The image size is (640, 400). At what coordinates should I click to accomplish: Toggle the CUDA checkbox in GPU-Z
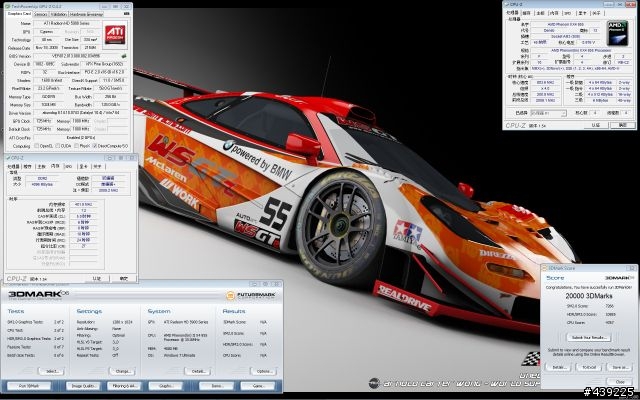58,146
